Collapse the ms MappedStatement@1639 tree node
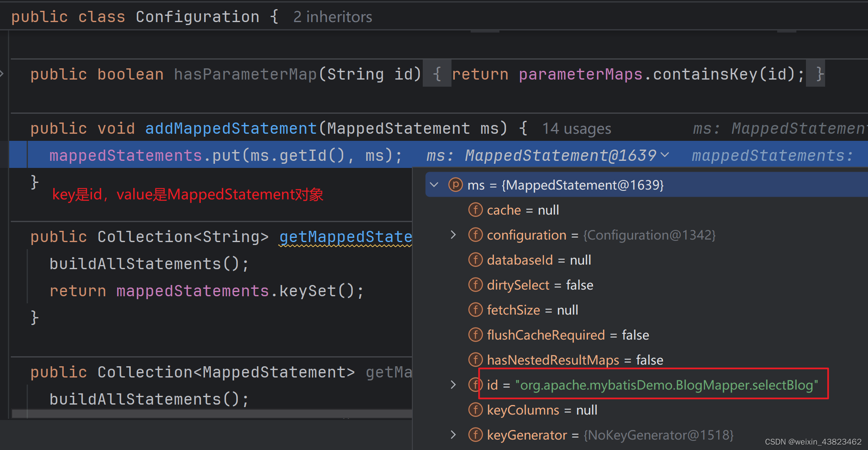The width and height of the screenshot is (868, 450). (434, 185)
